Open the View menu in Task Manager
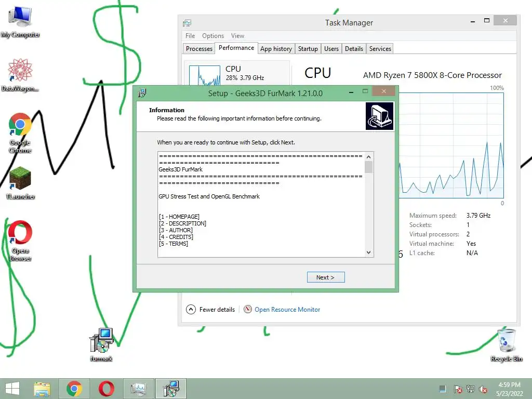Viewport: 532px width, 399px height. pos(237,36)
